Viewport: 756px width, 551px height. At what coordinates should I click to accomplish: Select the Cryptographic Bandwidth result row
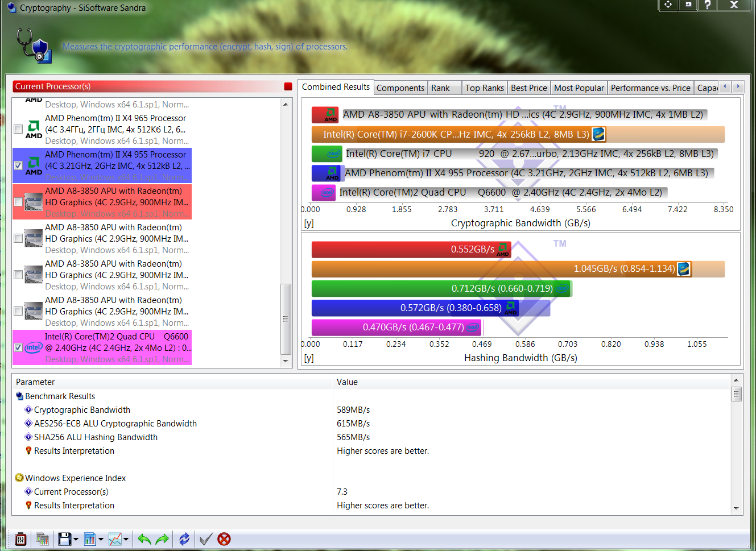pos(371,410)
